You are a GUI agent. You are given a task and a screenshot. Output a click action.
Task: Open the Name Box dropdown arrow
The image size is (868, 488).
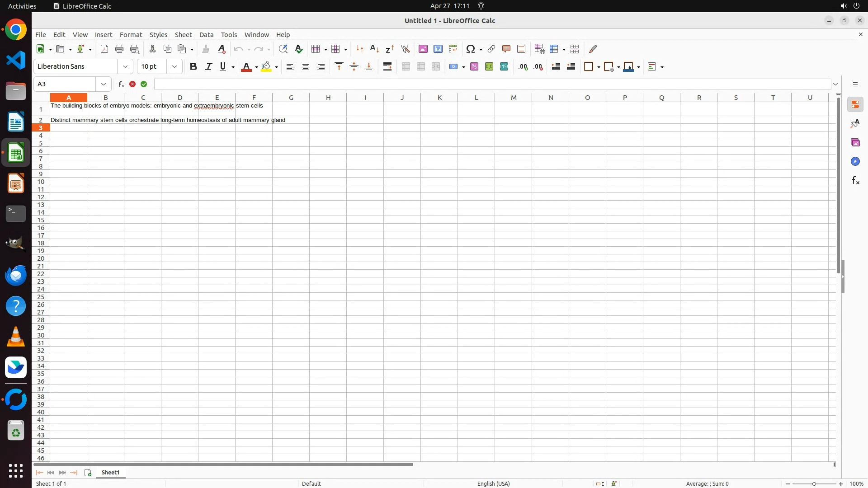[104, 84]
